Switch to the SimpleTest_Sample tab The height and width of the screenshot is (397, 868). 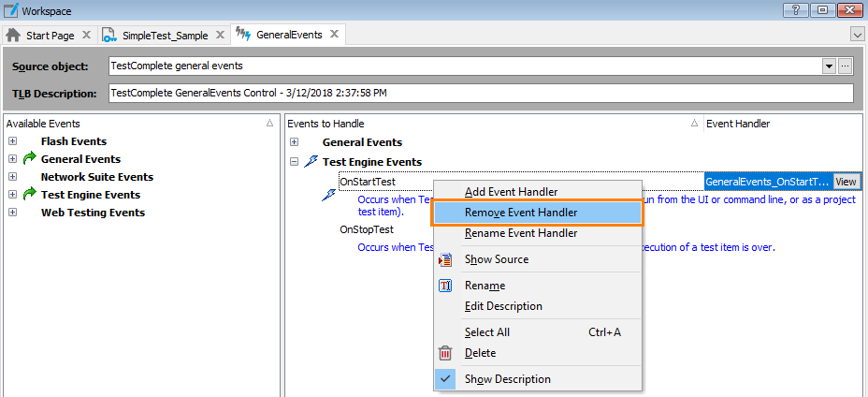tap(165, 36)
